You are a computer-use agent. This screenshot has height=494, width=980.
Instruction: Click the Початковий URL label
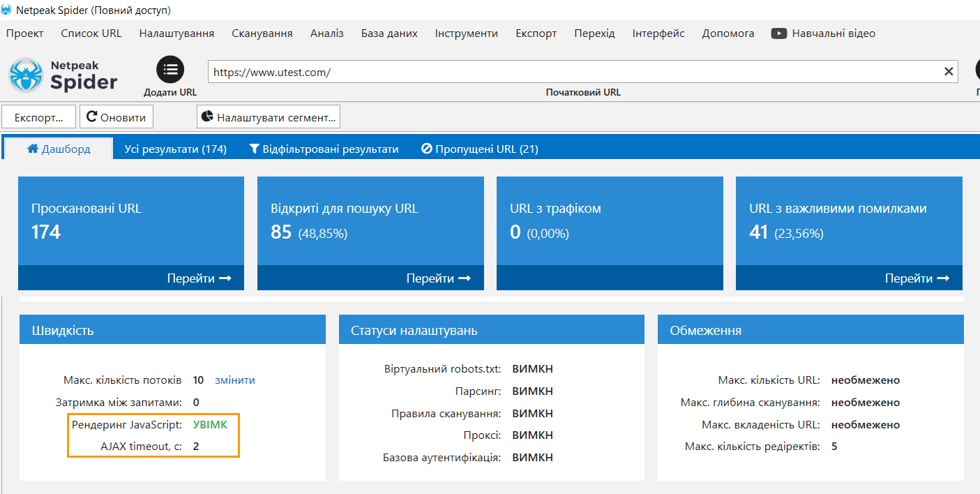pos(583,92)
